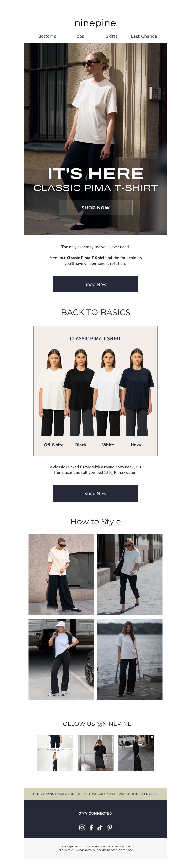Go to Skirts category
Screen dimensions: 191x868
click(112, 36)
